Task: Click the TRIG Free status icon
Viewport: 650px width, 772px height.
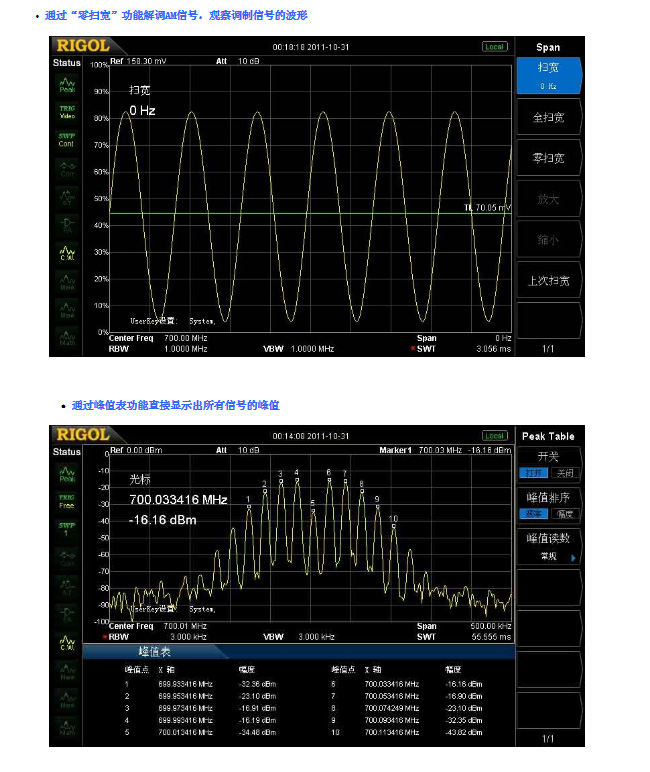Action: [x=66, y=500]
